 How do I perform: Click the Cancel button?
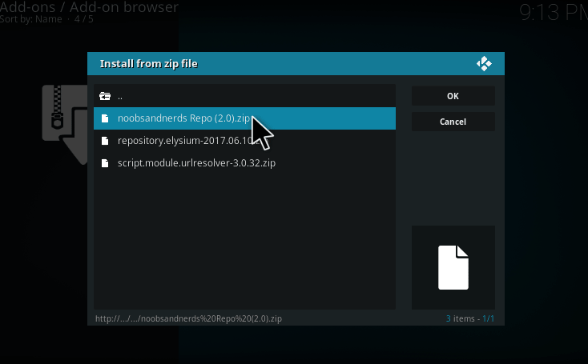[453, 122]
